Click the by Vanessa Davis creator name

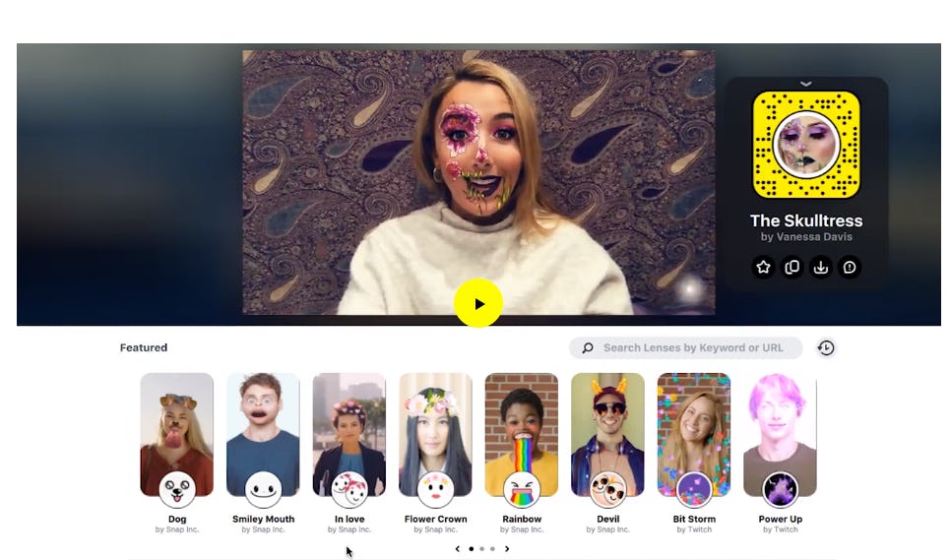pos(806,237)
